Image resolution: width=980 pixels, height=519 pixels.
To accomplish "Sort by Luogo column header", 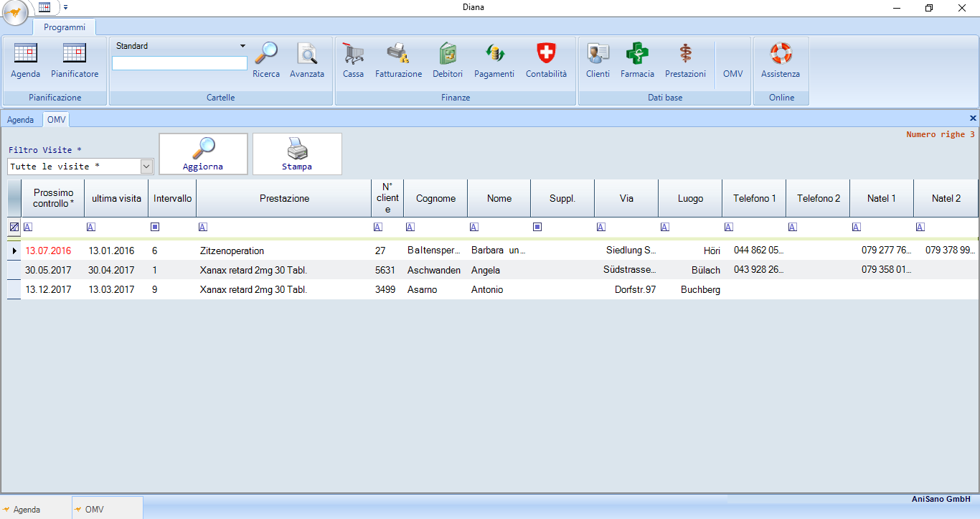I will coord(690,198).
